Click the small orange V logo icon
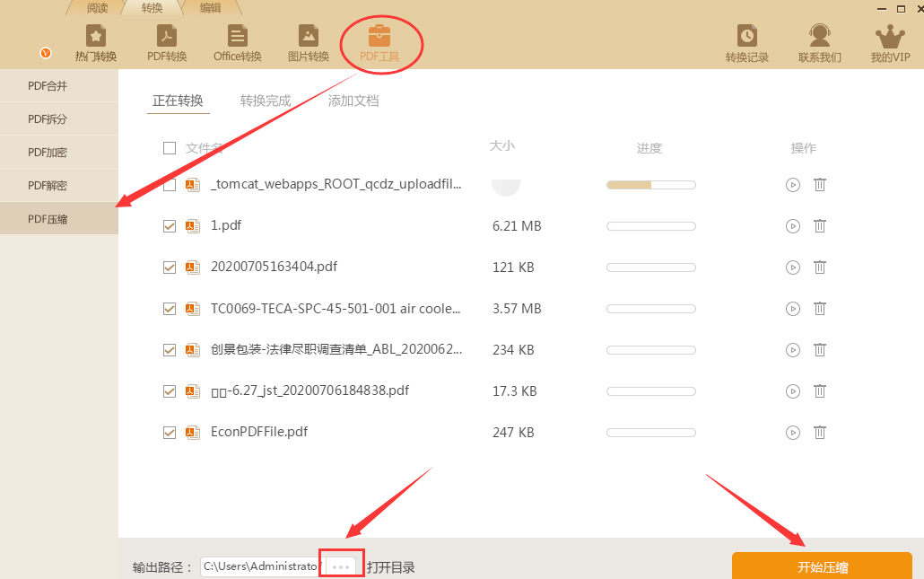 tap(46, 53)
